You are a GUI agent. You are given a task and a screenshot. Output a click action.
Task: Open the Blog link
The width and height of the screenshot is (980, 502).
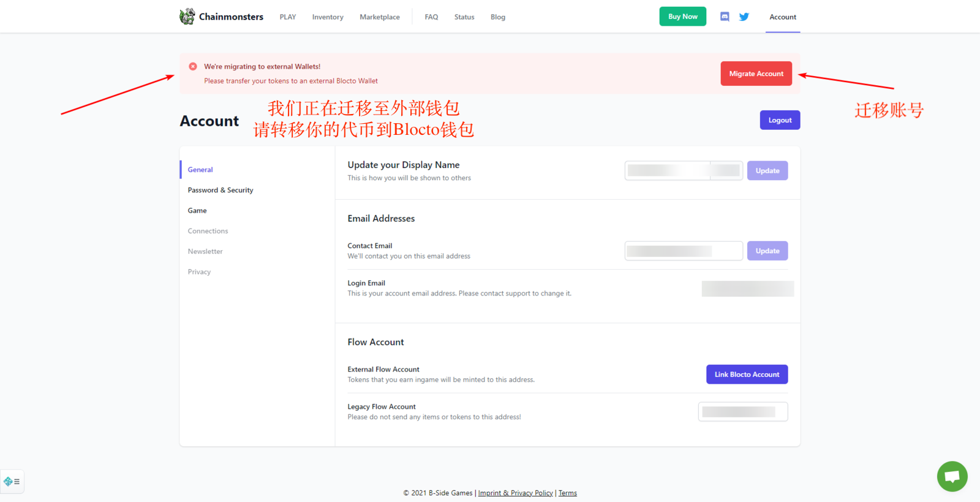[x=498, y=17]
